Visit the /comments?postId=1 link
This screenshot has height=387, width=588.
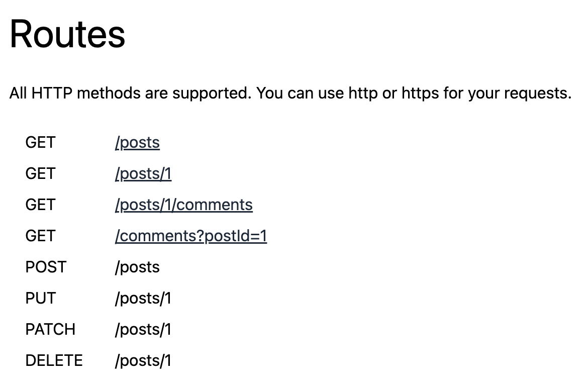coord(191,236)
